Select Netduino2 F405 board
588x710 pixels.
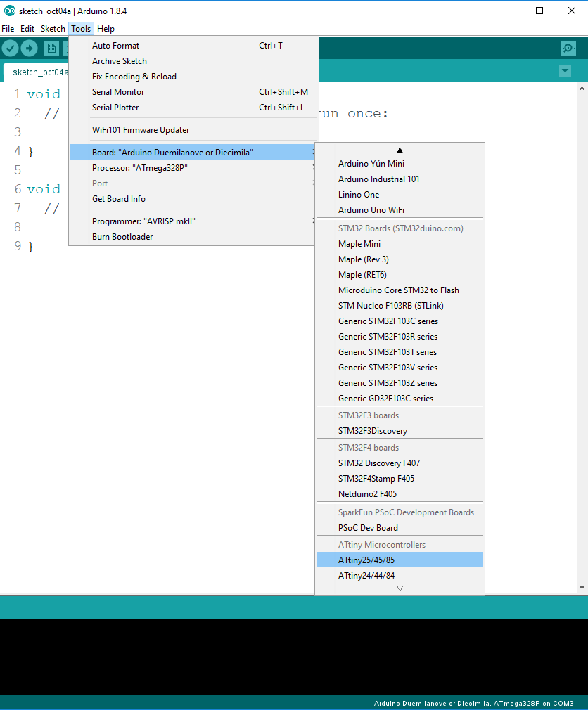[x=400, y=493]
